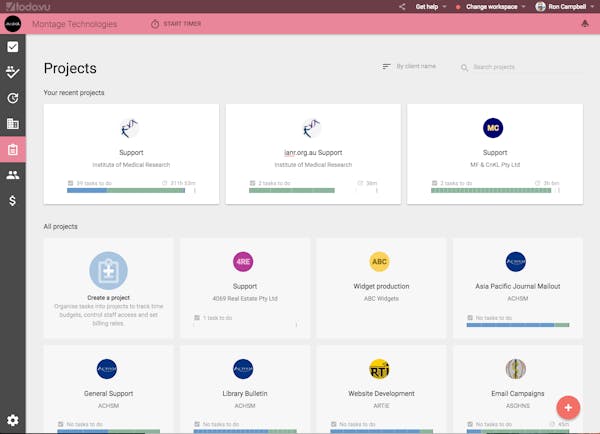Click the Create a project tile
The image size is (600, 434).
tap(109, 288)
